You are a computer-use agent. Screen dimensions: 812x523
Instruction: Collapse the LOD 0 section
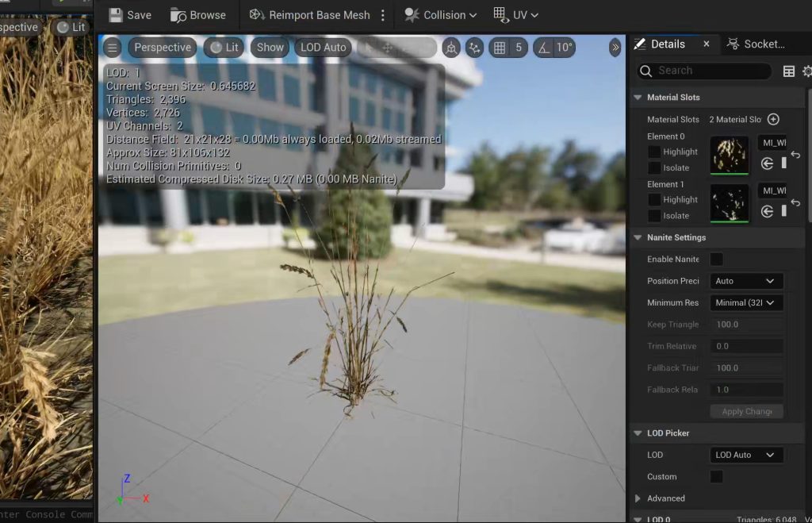tap(638, 519)
